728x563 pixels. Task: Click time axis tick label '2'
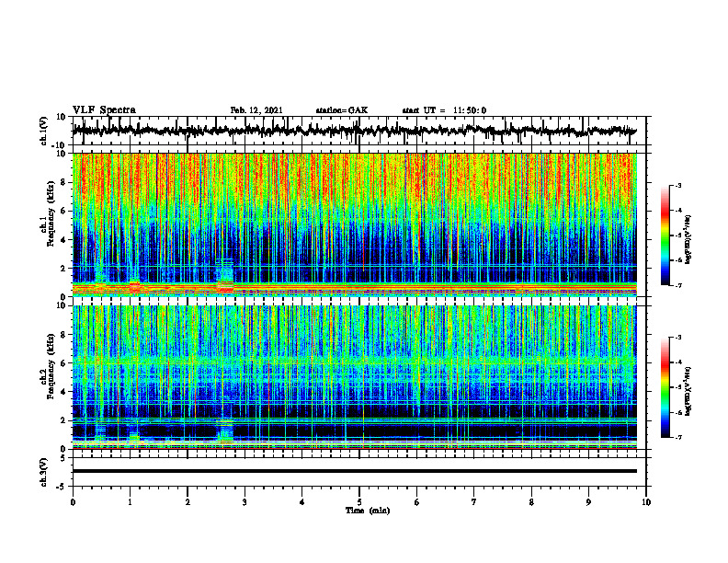coord(188,502)
